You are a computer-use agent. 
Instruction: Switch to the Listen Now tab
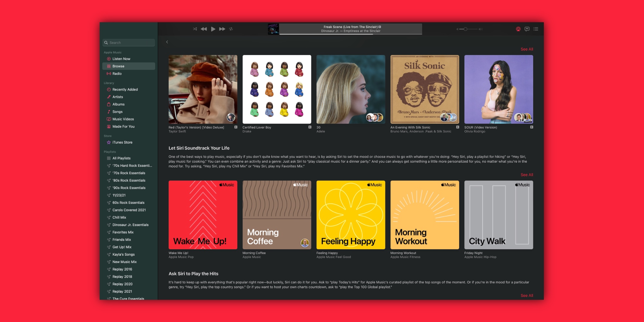click(121, 59)
